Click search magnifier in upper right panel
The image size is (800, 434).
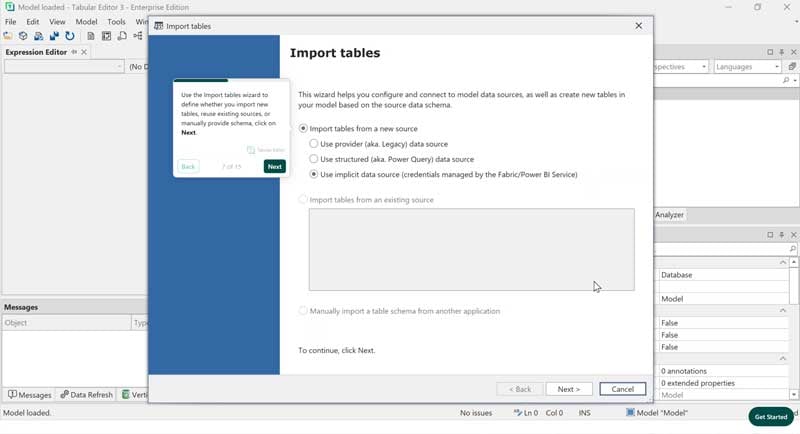(786, 80)
